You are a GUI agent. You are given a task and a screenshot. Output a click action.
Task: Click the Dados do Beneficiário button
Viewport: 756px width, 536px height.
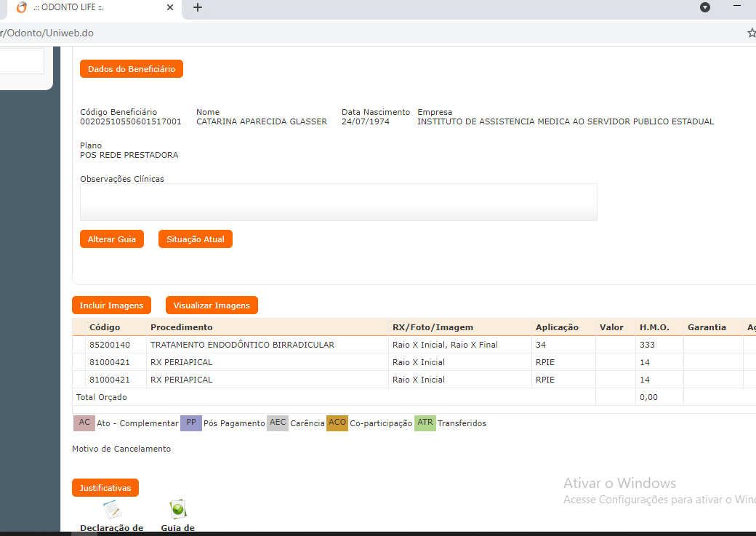coord(132,69)
